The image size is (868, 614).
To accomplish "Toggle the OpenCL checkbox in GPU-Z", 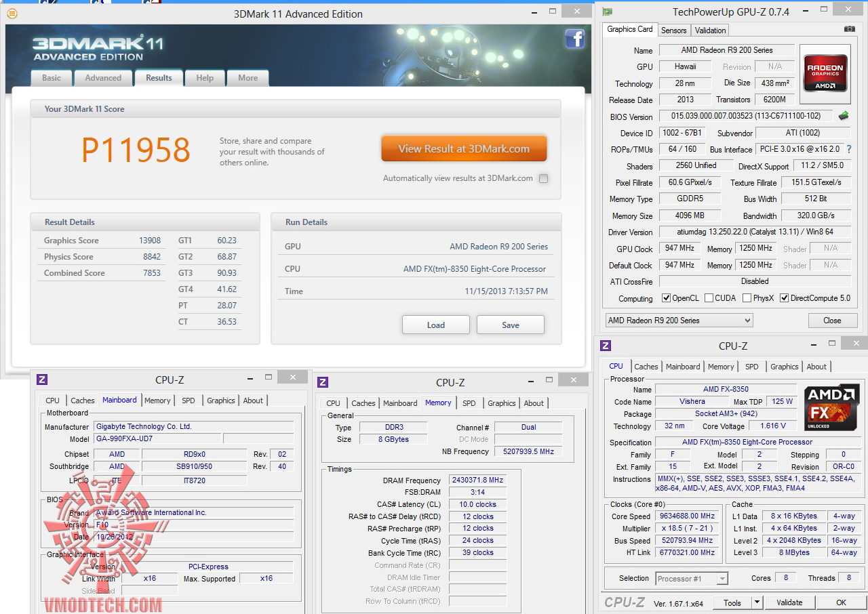I will [x=666, y=298].
